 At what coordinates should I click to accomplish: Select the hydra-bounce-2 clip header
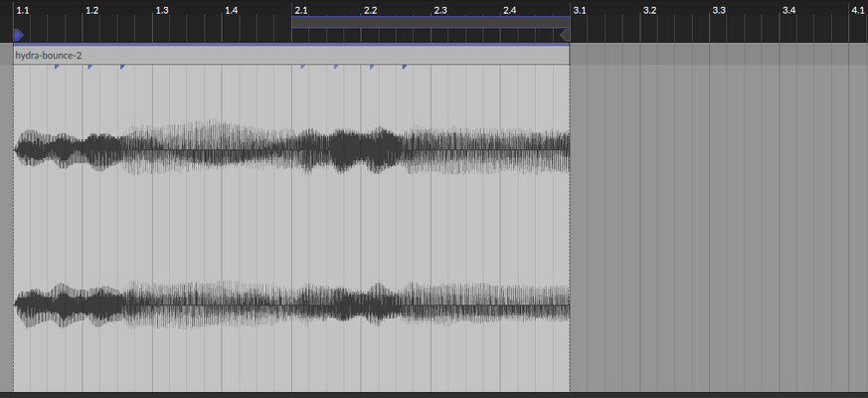click(291, 56)
